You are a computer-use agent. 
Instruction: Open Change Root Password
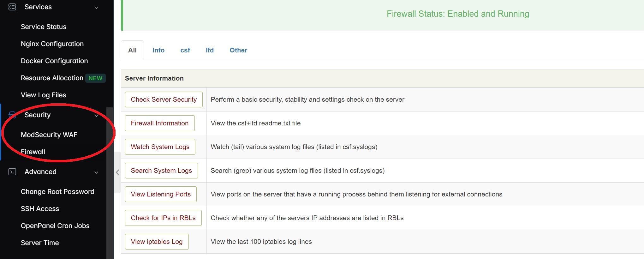tap(57, 192)
